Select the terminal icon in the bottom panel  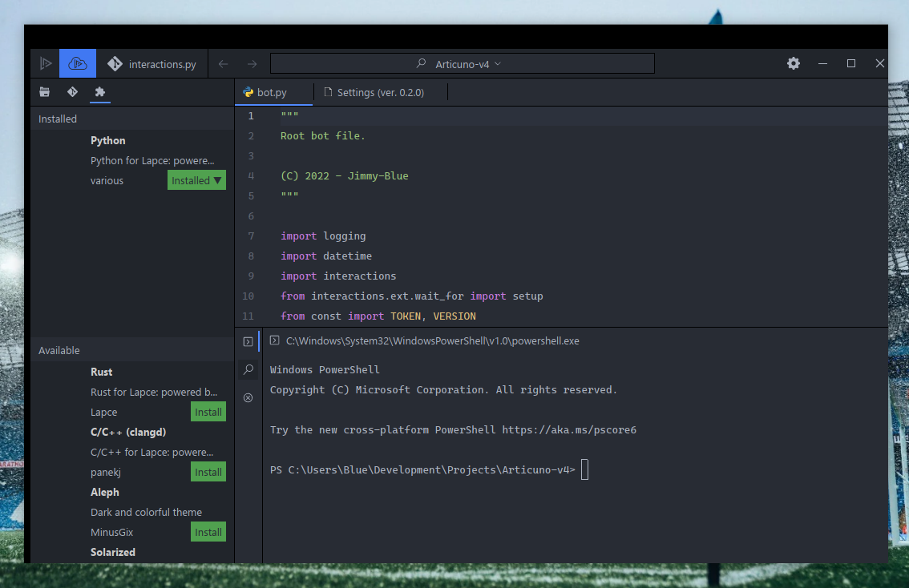(248, 340)
